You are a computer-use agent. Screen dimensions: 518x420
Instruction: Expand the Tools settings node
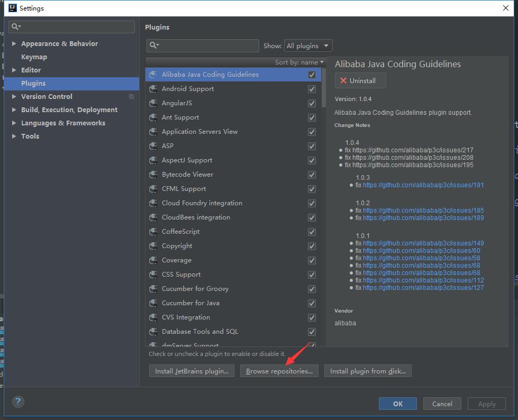(14, 136)
